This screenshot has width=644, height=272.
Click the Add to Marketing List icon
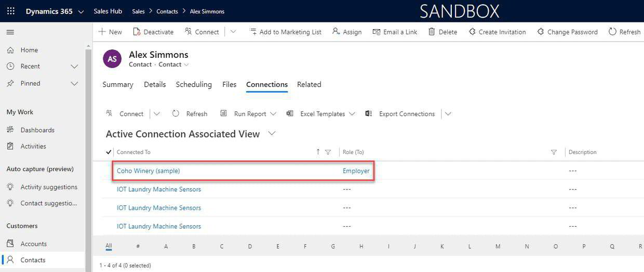pos(253,32)
